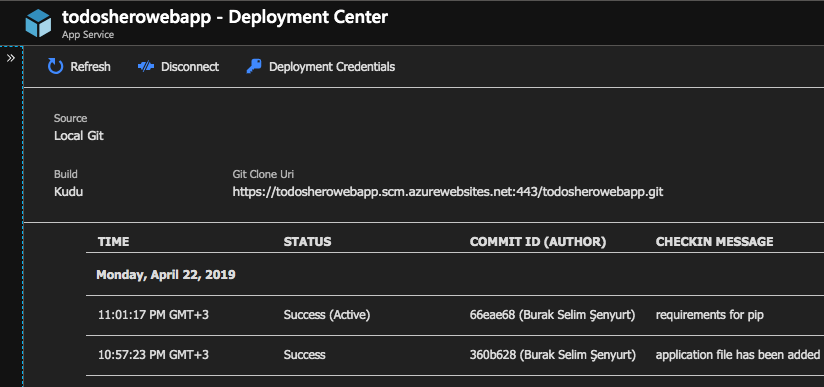Click the Refresh circular arrow icon

pyautogui.click(x=55, y=67)
